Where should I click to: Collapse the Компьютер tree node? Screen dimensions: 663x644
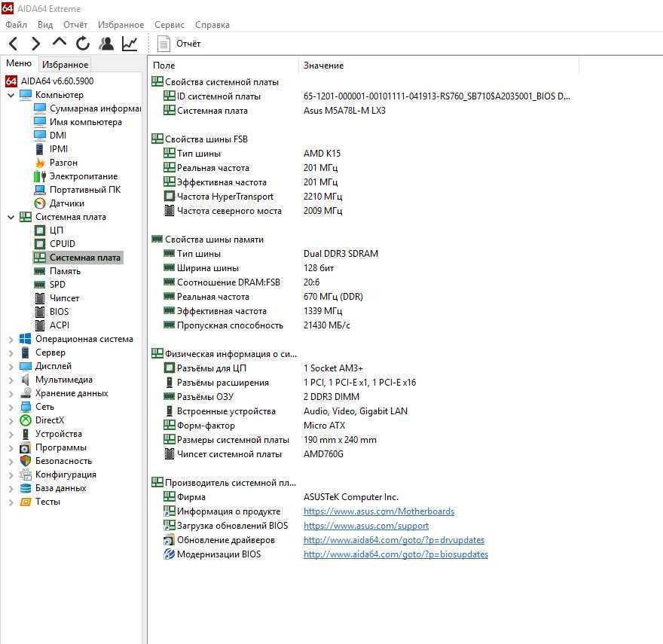click(11, 95)
